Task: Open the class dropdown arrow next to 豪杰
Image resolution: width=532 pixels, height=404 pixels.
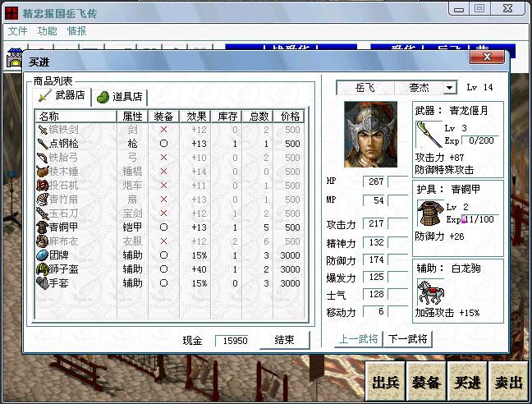Action: [x=449, y=88]
